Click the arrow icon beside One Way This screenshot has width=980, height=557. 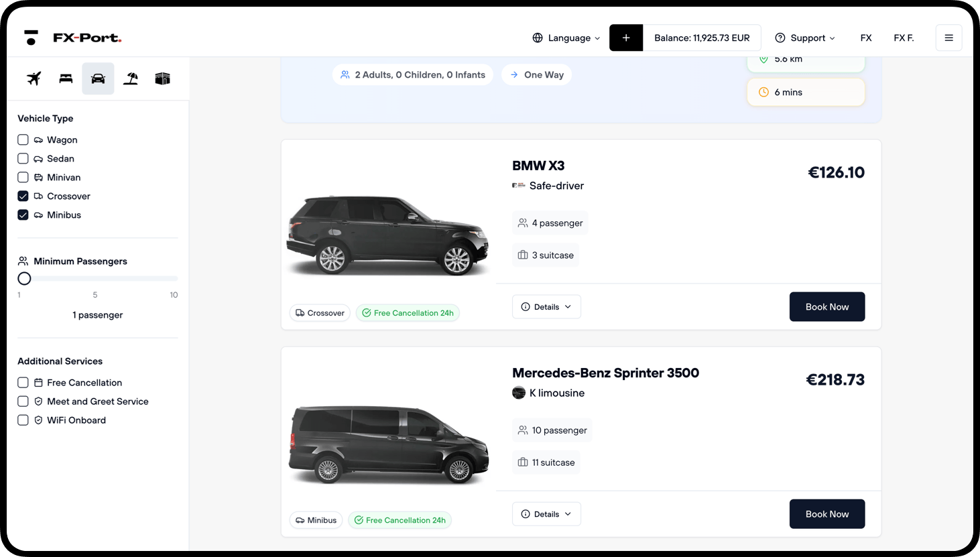coord(514,74)
